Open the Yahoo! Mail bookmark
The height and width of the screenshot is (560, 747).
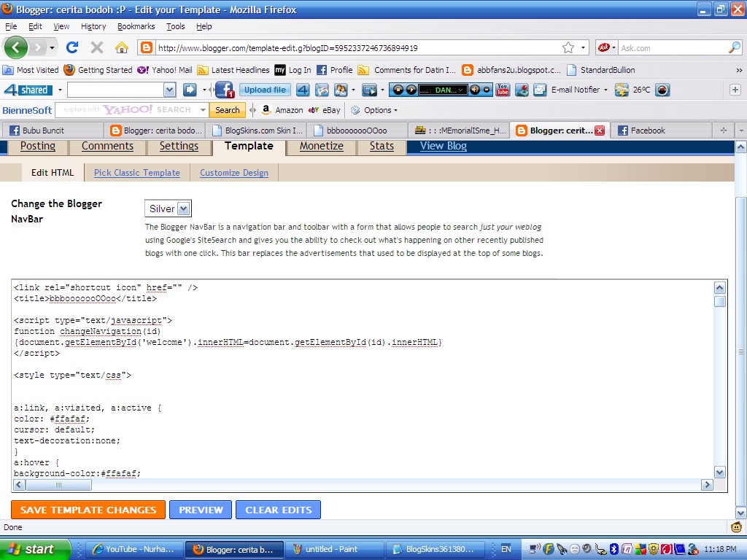click(x=164, y=70)
